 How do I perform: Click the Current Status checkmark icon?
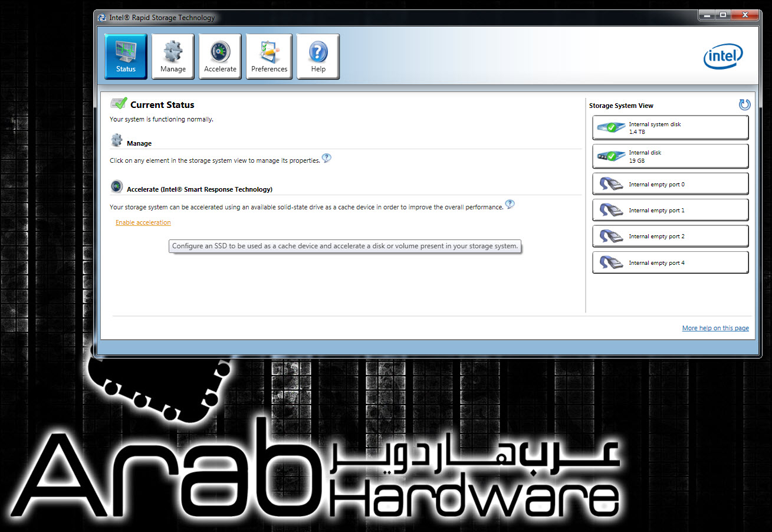click(119, 103)
